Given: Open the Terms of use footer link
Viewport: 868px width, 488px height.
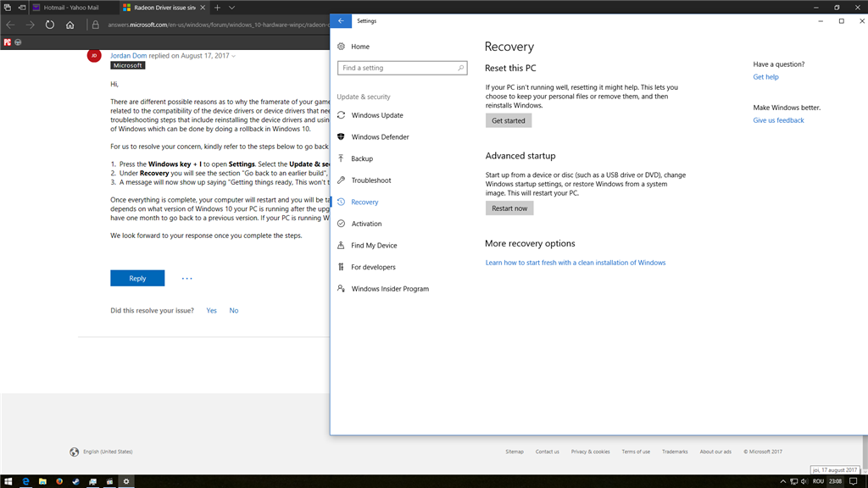Looking at the screenshot, I should coord(636,452).
